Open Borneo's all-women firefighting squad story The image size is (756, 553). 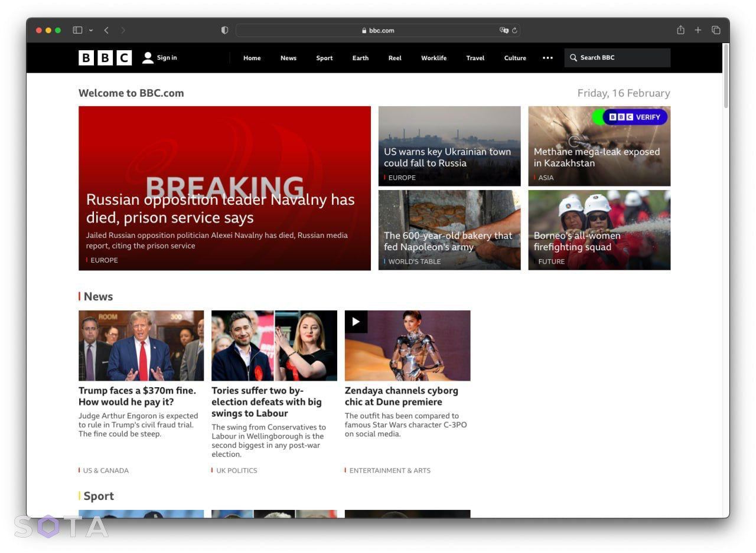(577, 241)
